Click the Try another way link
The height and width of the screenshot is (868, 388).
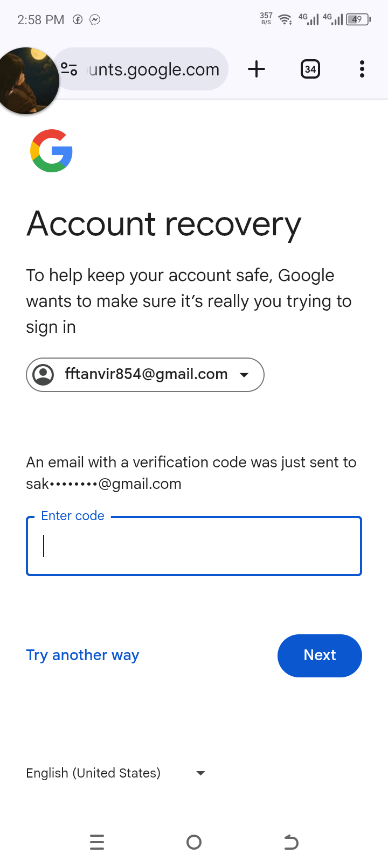(82, 655)
